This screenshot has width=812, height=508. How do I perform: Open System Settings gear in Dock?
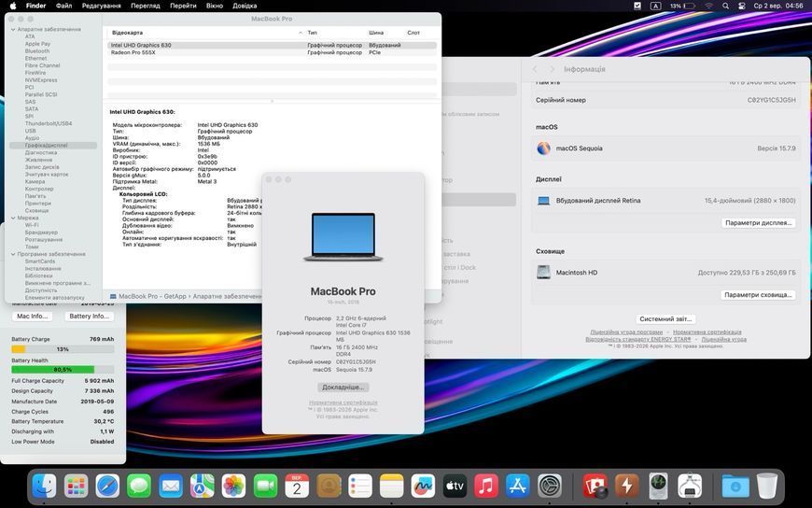[x=550, y=486]
